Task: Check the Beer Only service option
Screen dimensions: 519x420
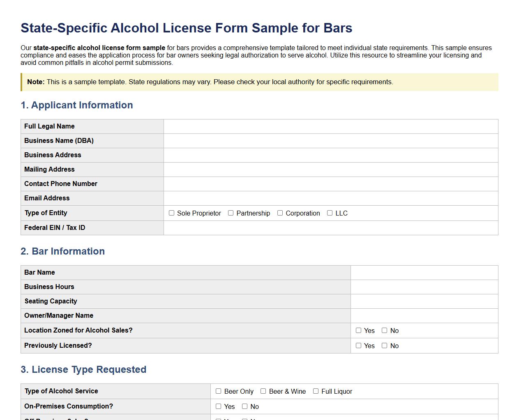Action: tap(219, 391)
